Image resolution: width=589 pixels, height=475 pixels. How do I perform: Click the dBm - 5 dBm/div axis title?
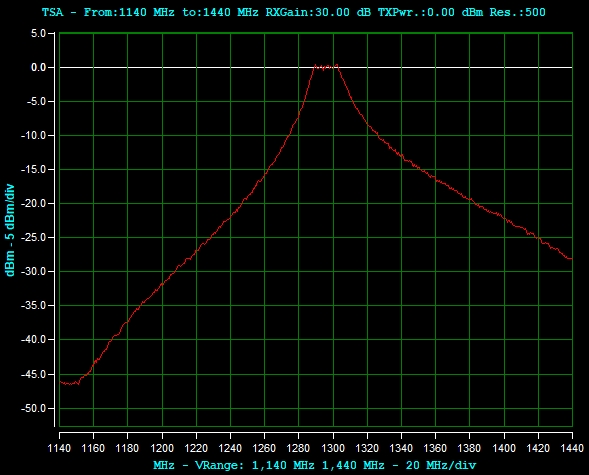tap(10, 230)
